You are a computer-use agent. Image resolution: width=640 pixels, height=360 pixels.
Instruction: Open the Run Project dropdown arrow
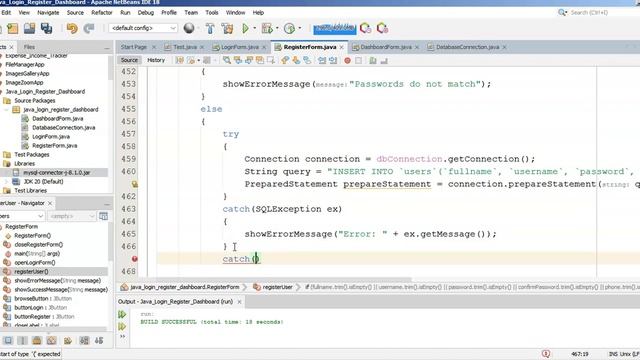pyautogui.click(x=255, y=28)
